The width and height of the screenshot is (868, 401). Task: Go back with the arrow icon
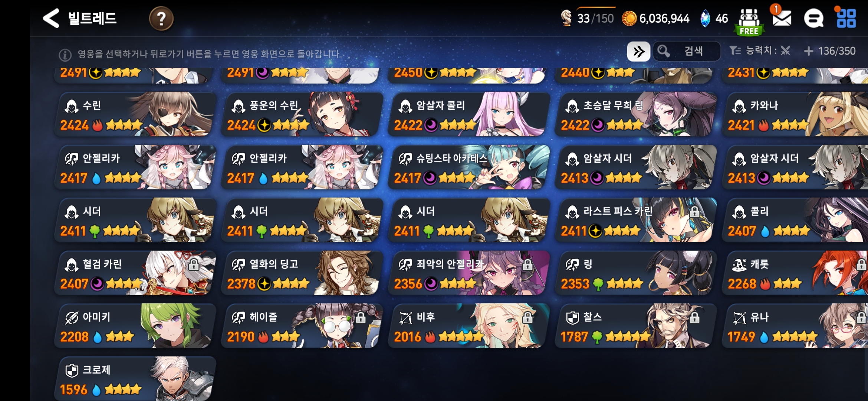click(x=51, y=18)
